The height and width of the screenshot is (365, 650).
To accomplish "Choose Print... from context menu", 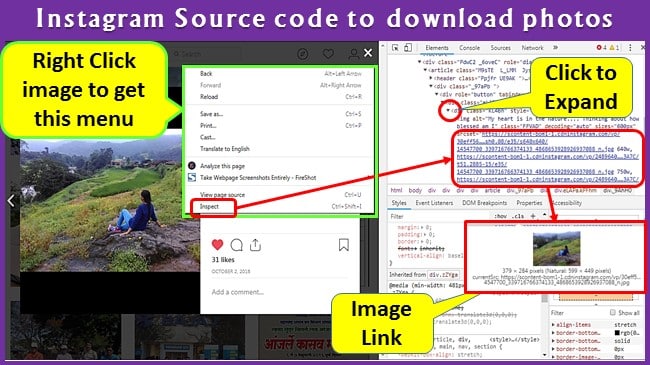I will click(x=280, y=125).
